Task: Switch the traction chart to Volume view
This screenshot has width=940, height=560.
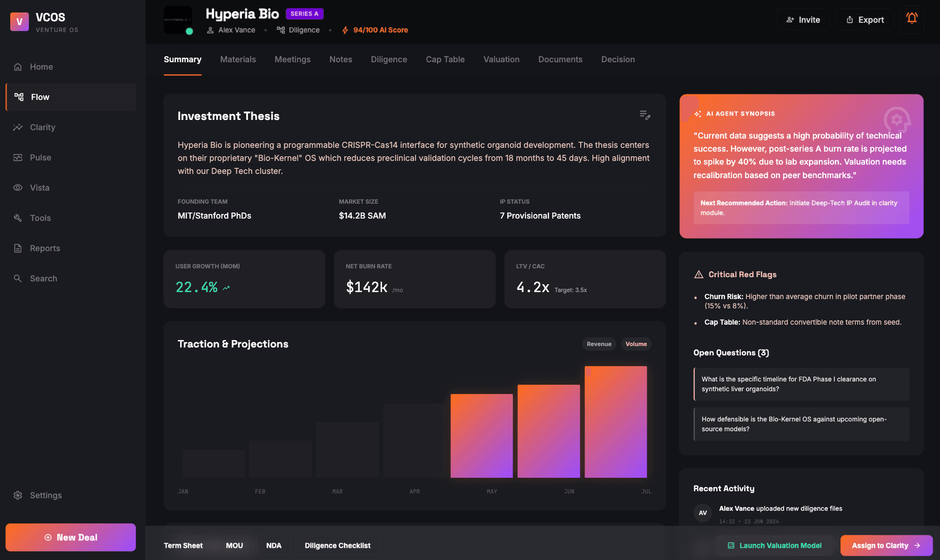Action: [x=635, y=344]
